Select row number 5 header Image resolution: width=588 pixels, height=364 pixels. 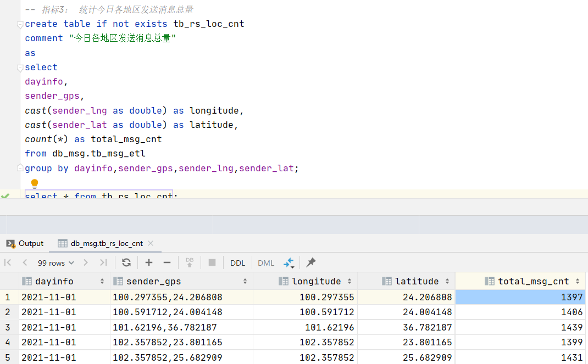pyautogui.click(x=8, y=357)
